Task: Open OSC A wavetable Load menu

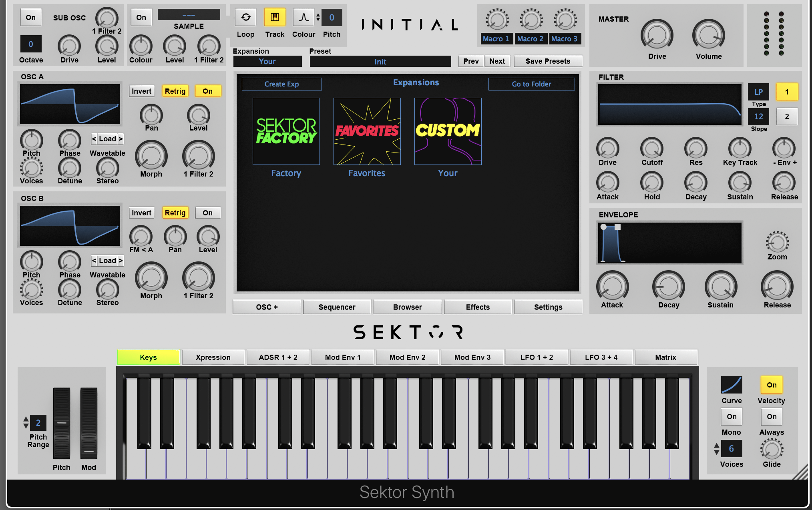Action: point(107,139)
